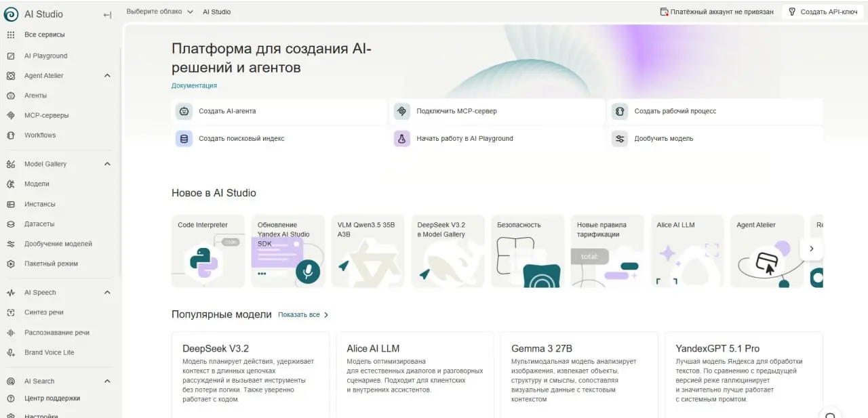The image size is (868, 418).
Task: Collapse the AI Speech section chevron
Action: [107, 293]
